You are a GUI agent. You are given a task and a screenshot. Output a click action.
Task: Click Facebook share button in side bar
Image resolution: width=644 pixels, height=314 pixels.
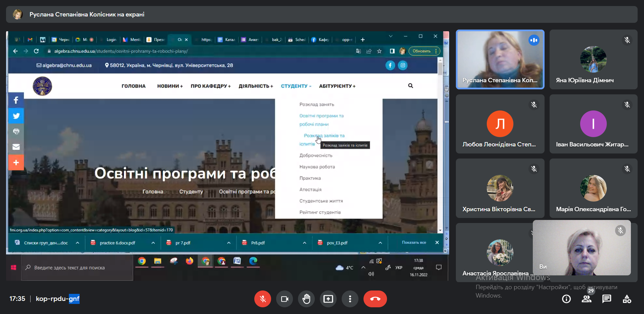16,100
